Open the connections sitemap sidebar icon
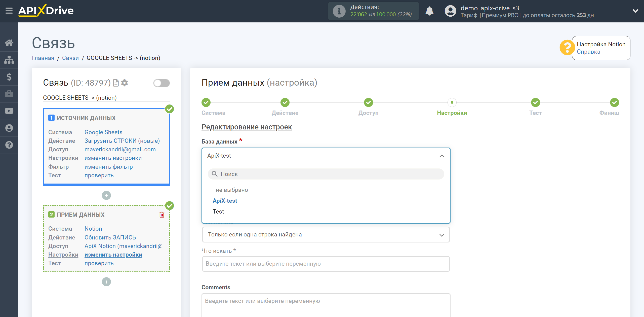Image resolution: width=644 pixels, height=317 pixels. click(9, 60)
